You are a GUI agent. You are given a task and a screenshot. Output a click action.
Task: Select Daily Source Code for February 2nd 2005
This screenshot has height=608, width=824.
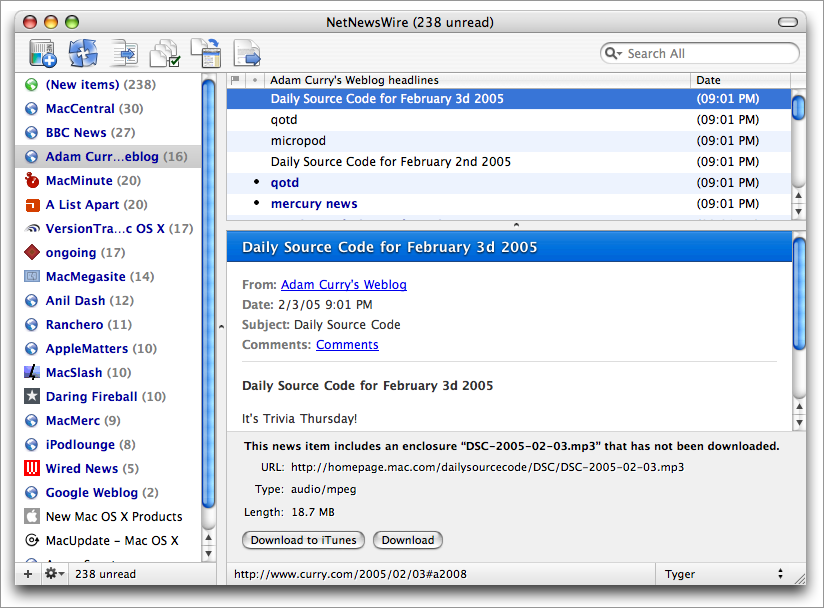click(x=509, y=162)
